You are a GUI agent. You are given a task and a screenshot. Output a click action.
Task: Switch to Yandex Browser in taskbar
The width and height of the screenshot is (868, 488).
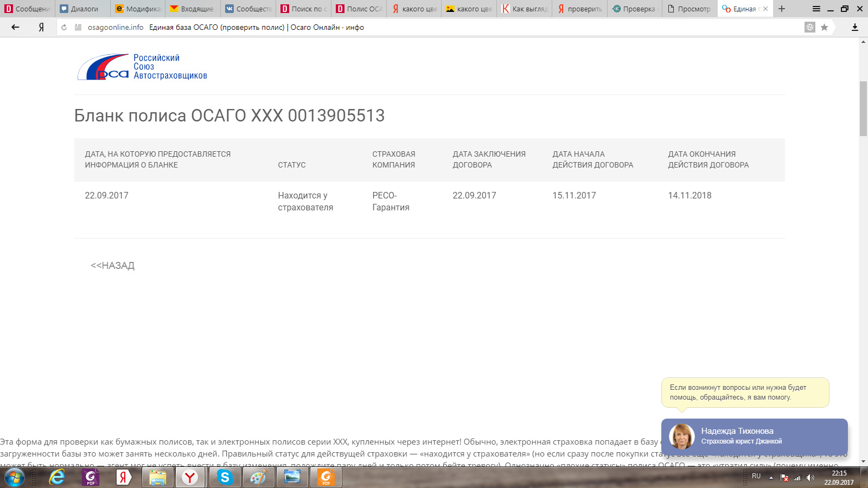190,477
